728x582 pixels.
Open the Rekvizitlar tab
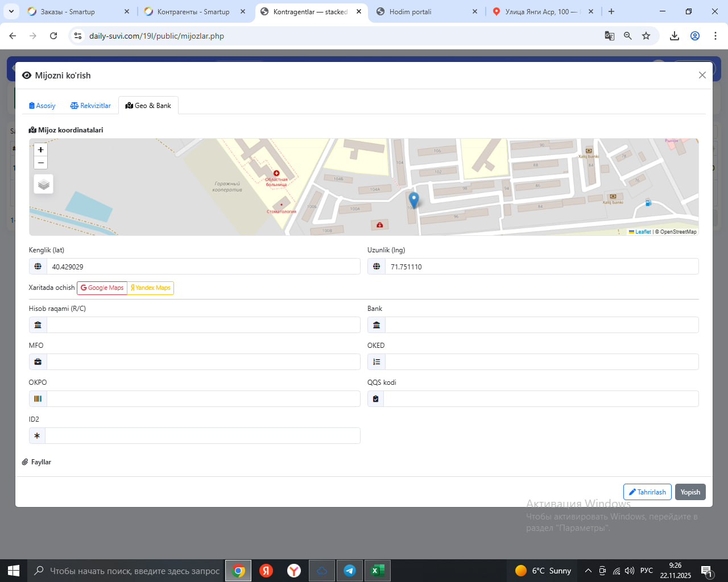pyautogui.click(x=90, y=106)
